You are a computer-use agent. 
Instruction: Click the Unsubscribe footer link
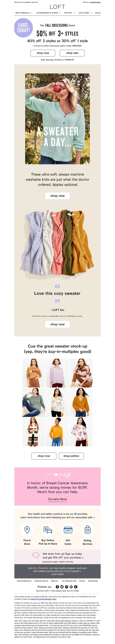click(x=93, y=581)
